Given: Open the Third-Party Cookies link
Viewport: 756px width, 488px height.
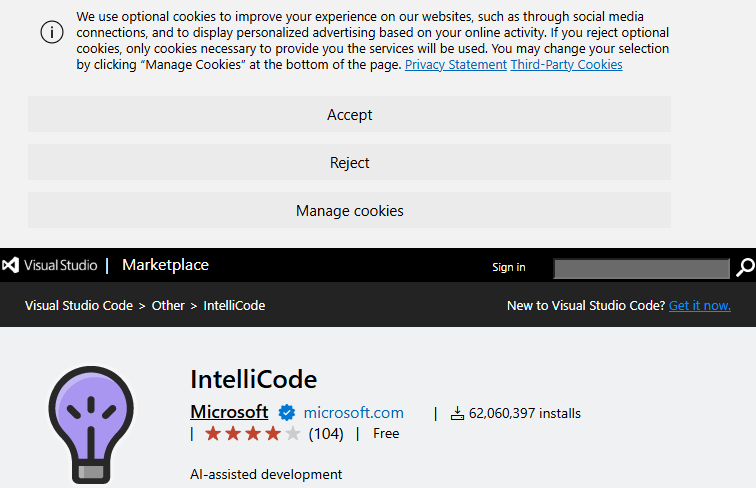Looking at the screenshot, I should pyautogui.click(x=567, y=65).
